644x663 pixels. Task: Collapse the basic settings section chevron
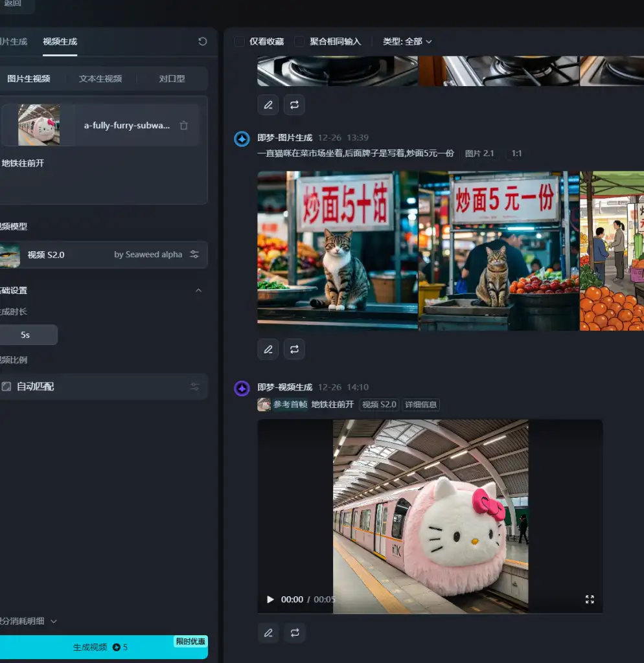pos(198,291)
